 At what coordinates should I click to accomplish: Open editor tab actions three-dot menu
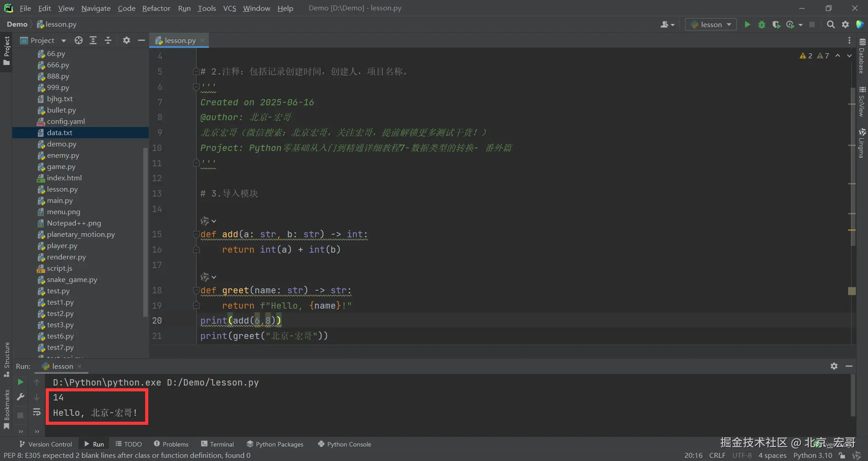click(x=849, y=40)
